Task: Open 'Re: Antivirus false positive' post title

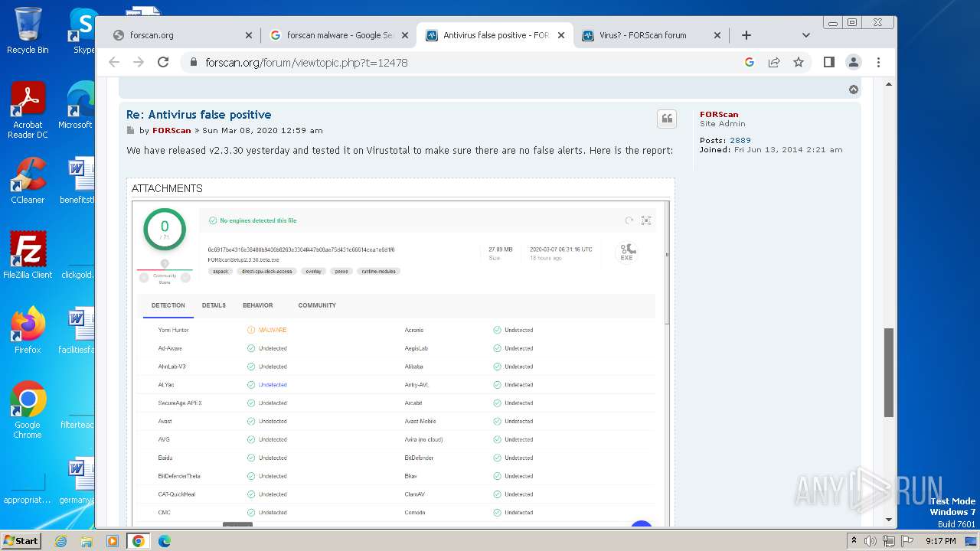Action: tap(199, 115)
